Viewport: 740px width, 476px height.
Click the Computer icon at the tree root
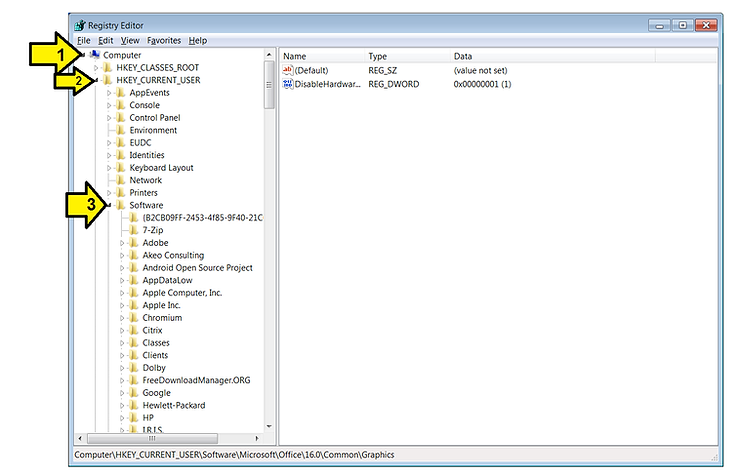click(95, 55)
